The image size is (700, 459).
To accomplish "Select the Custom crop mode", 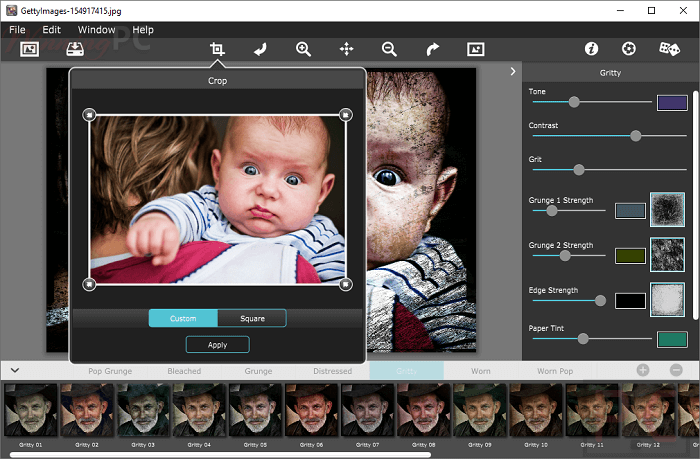I will (183, 318).
